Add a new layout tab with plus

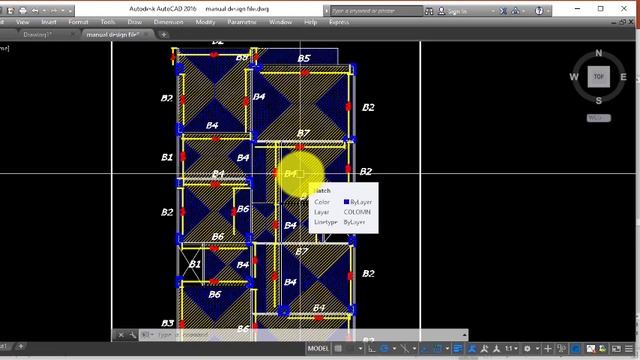(20, 346)
